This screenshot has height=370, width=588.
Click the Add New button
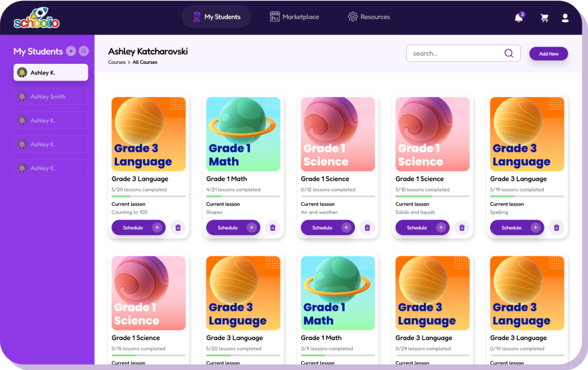tap(548, 53)
